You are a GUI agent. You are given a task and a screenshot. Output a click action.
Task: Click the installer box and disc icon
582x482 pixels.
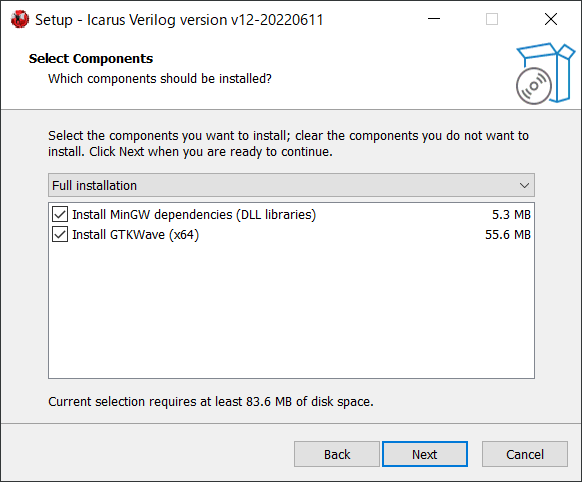tap(545, 73)
